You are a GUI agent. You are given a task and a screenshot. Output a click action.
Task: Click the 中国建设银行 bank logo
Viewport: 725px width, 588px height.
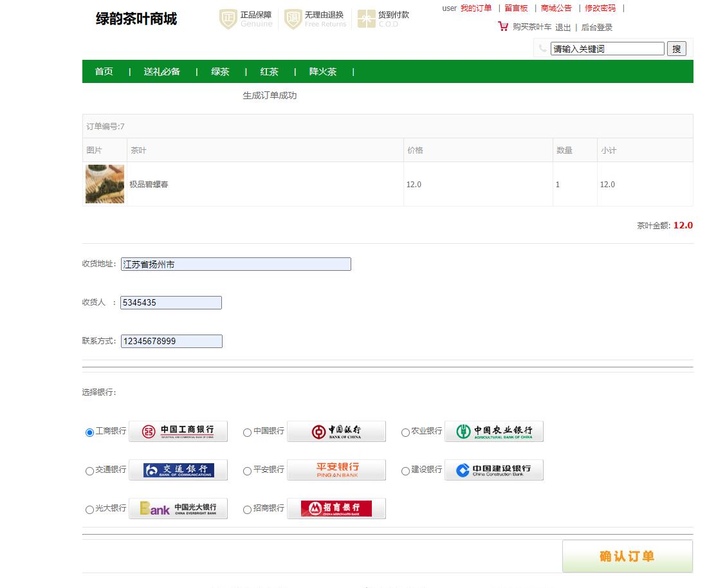(493, 470)
